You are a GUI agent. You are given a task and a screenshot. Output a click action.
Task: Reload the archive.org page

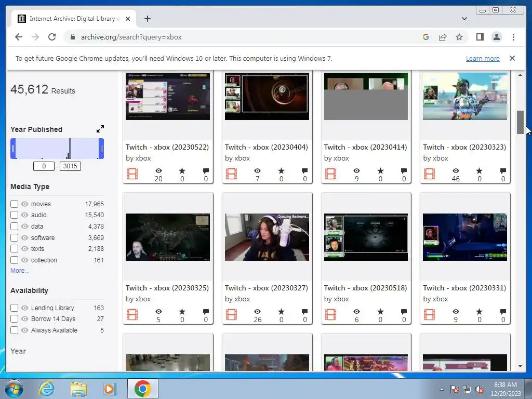click(52, 37)
